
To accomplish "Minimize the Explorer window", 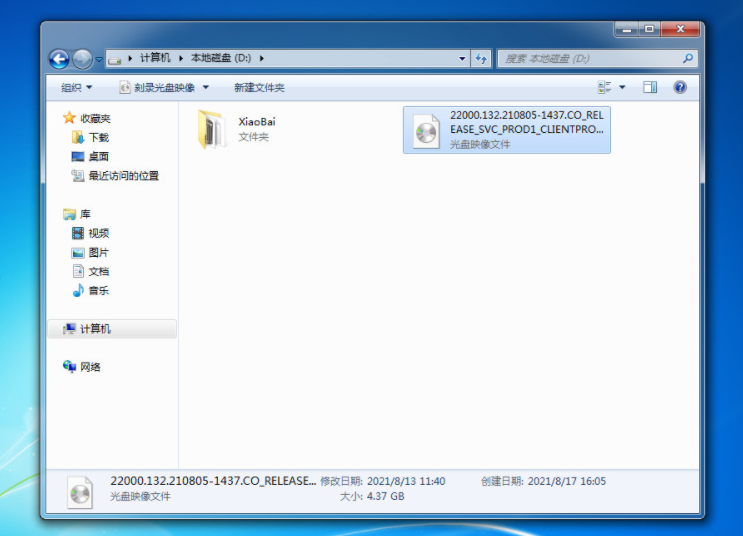I will [626, 29].
